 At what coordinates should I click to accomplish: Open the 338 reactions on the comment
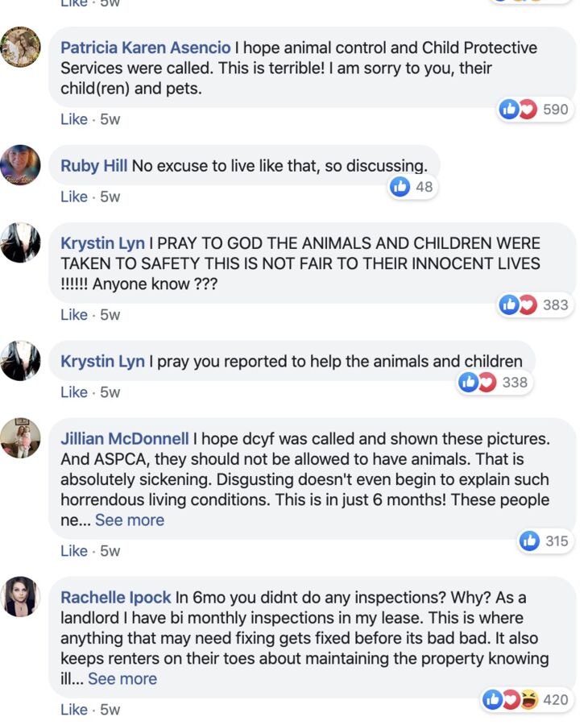[x=494, y=383]
